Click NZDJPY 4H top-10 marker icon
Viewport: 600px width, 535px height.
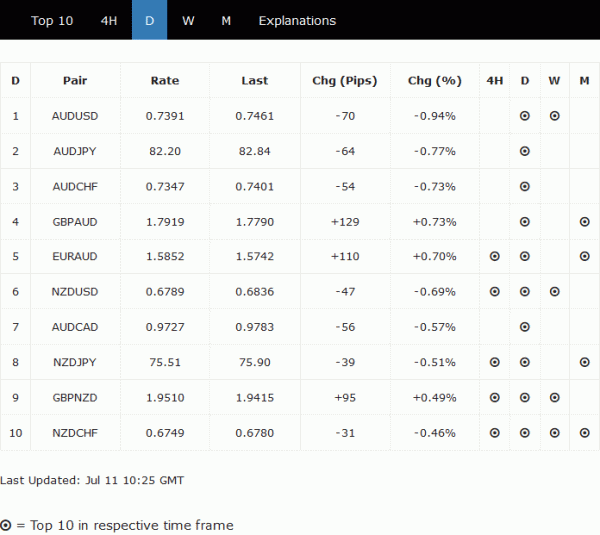point(494,362)
